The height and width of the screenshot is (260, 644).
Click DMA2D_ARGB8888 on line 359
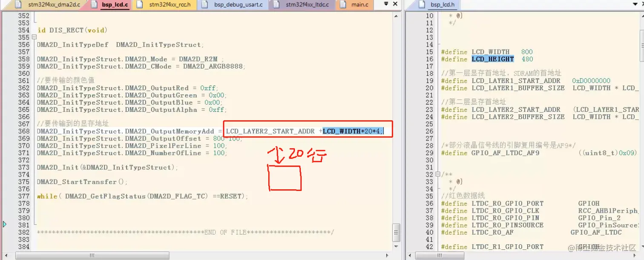point(213,66)
